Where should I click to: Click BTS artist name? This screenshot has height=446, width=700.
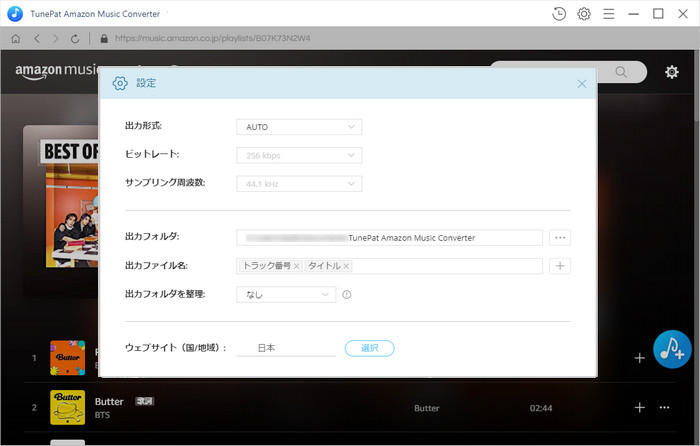(x=102, y=415)
